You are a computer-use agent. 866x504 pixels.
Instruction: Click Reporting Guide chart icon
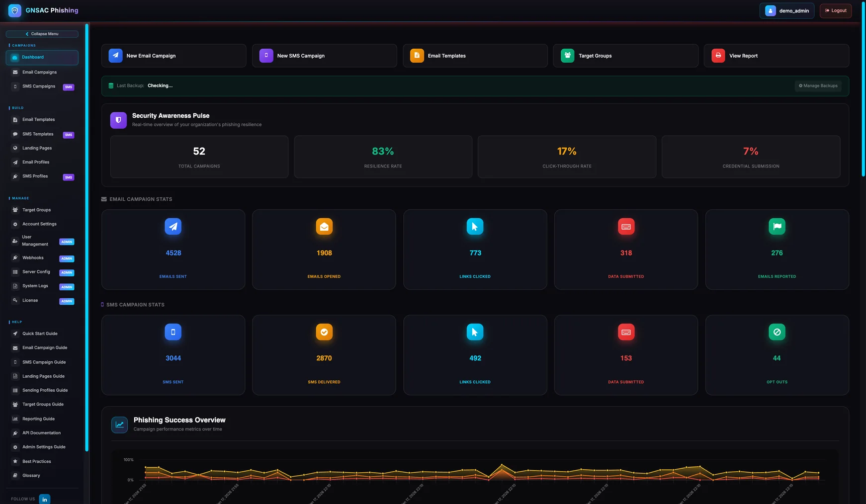click(x=15, y=419)
